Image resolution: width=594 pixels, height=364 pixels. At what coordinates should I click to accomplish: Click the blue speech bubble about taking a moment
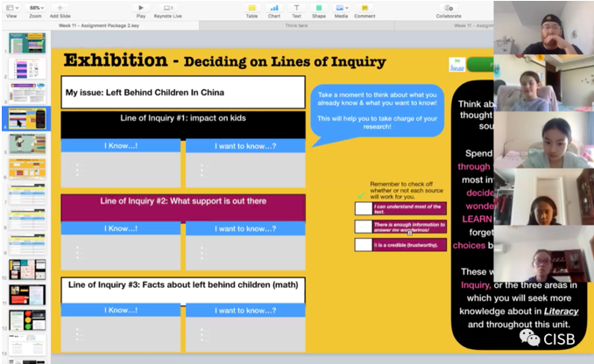click(377, 110)
